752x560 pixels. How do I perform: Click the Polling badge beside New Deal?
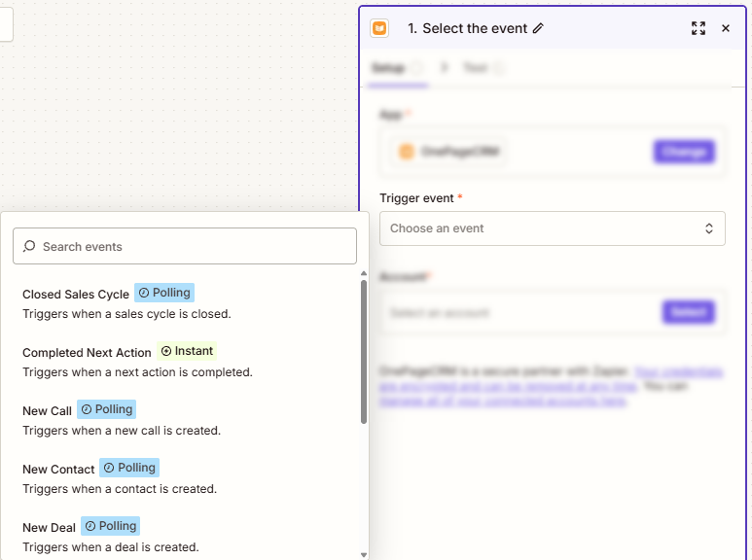click(110, 526)
